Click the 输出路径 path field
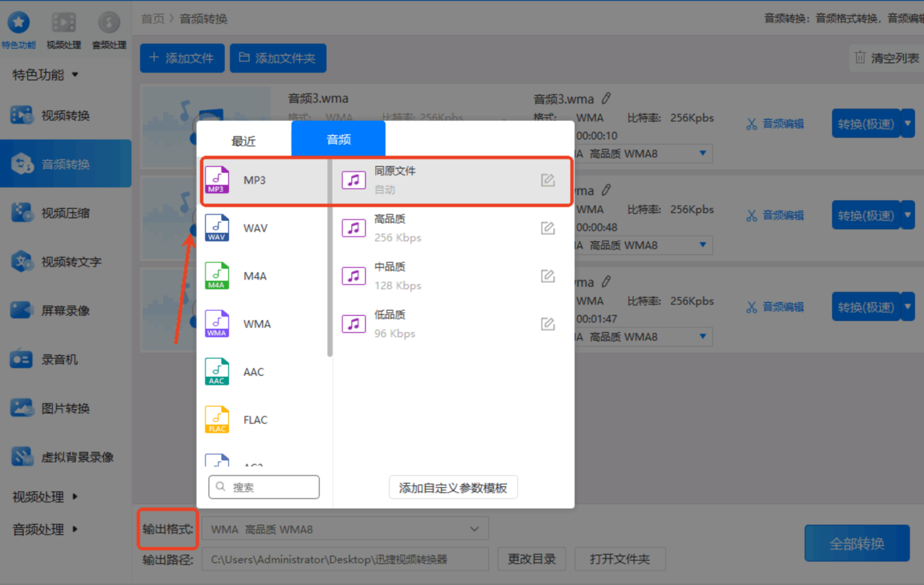The width and height of the screenshot is (924, 585). (x=345, y=559)
